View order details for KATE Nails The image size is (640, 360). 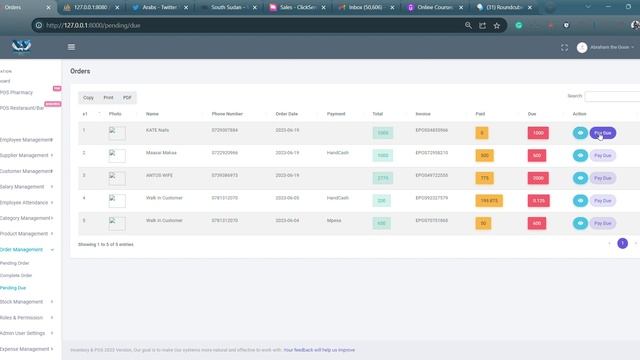580,133
